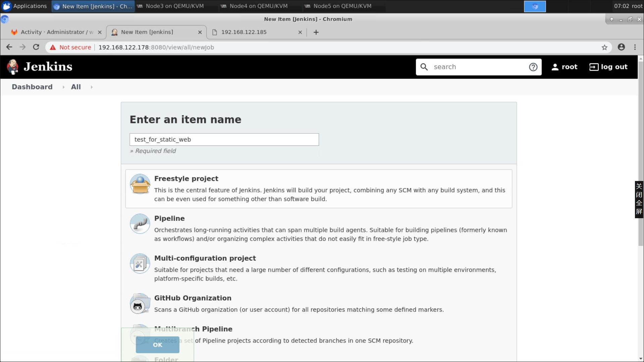Reload the page with refresh icon
Image resolution: width=644 pixels, height=362 pixels.
(36, 47)
